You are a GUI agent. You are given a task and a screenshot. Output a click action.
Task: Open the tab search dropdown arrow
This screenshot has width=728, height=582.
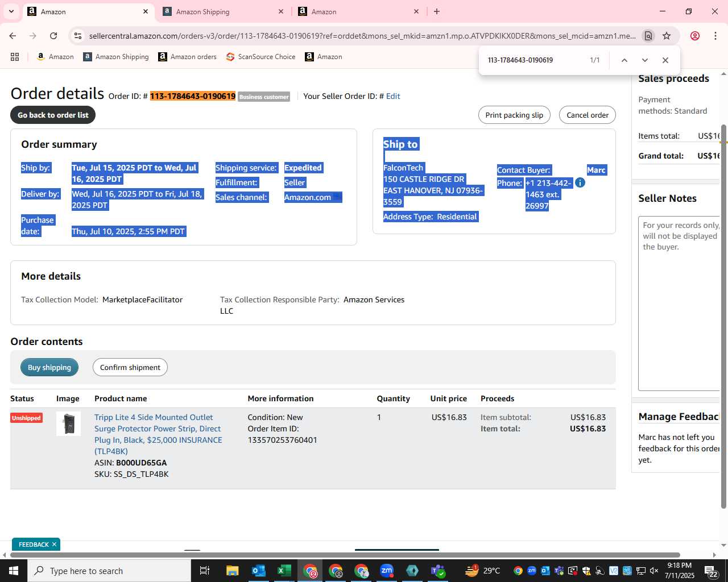(11, 11)
